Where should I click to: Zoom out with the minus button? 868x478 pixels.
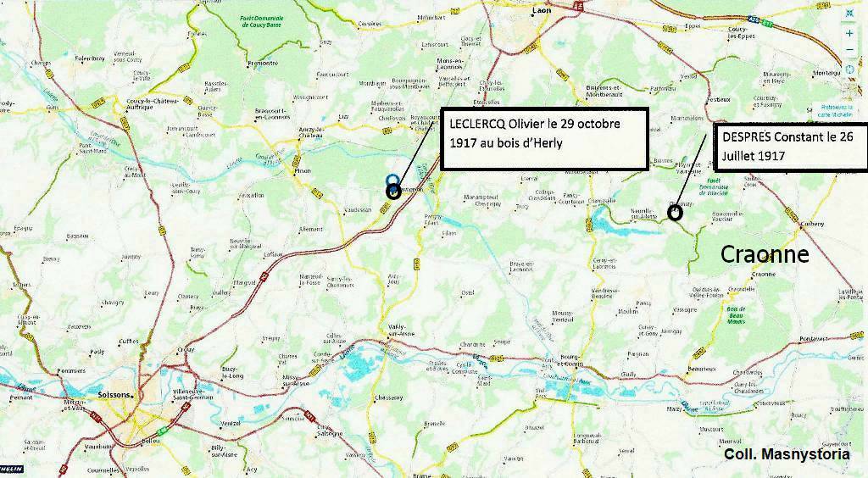849,50
